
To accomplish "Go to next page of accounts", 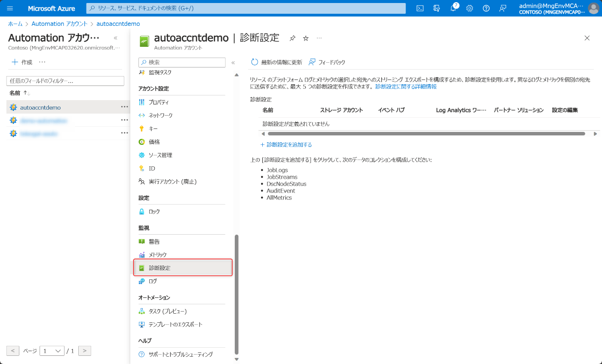I will (x=85, y=351).
